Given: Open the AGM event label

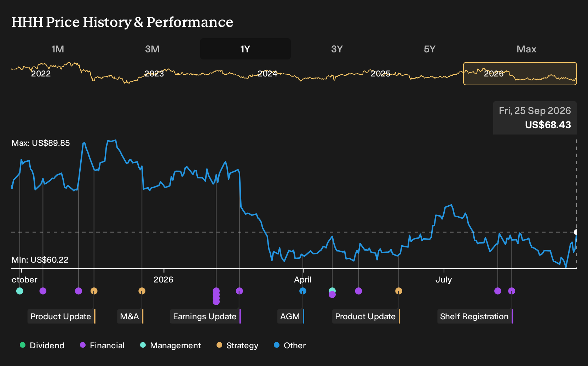Looking at the screenshot, I should point(291,316).
